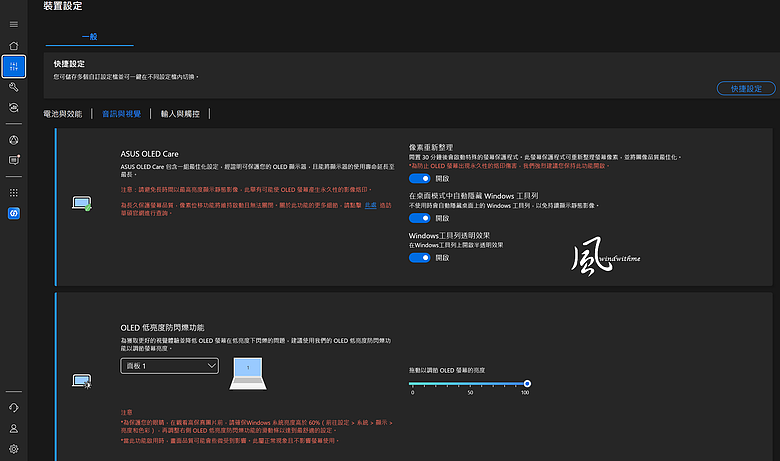Click the blue link app icon
Image resolution: width=780 pixels, height=461 pixels.
(14, 213)
